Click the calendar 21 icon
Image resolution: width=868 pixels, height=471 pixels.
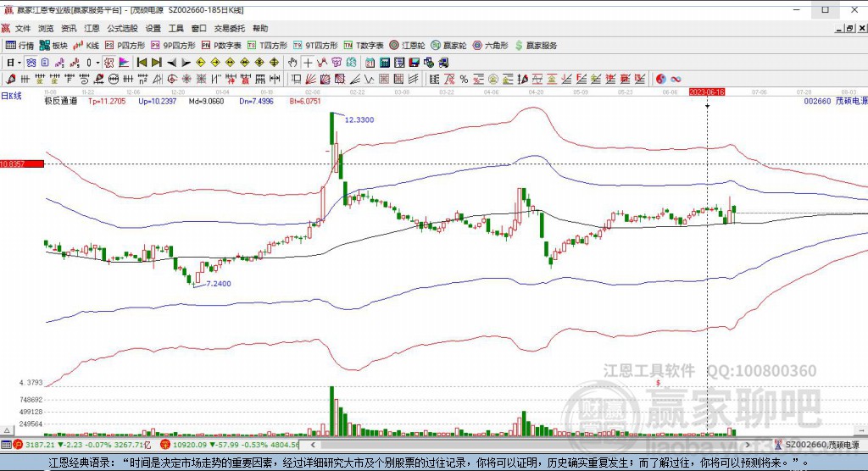point(370,63)
